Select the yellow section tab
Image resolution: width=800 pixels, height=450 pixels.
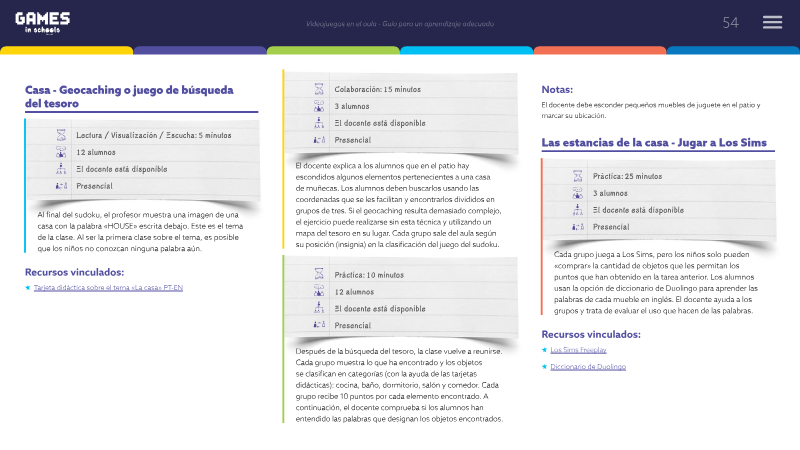click(x=66, y=50)
